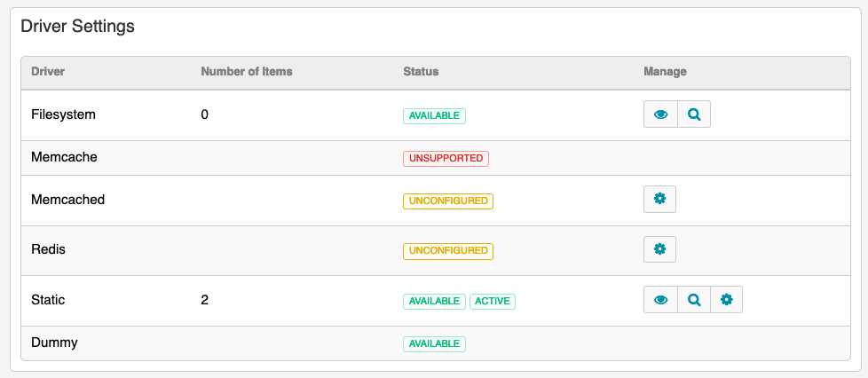Screen dimensions: 868x378
Task: Click the UNCONFIGURED badge for Memcached
Action: point(448,201)
